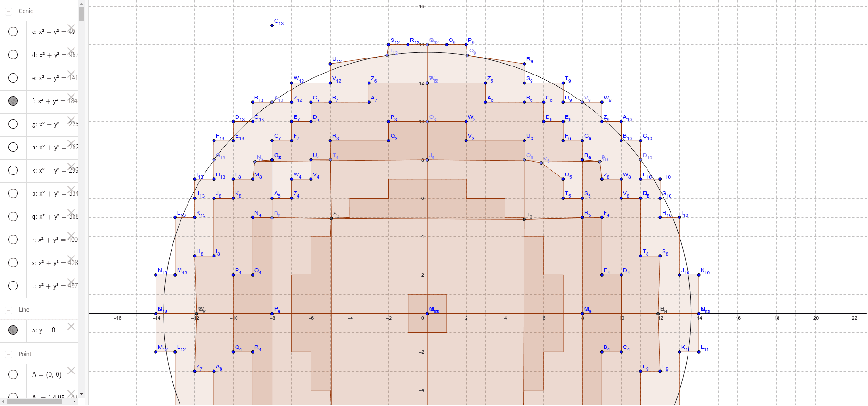
Task: Delete conic d with its X icon
Action: pyautogui.click(x=71, y=51)
